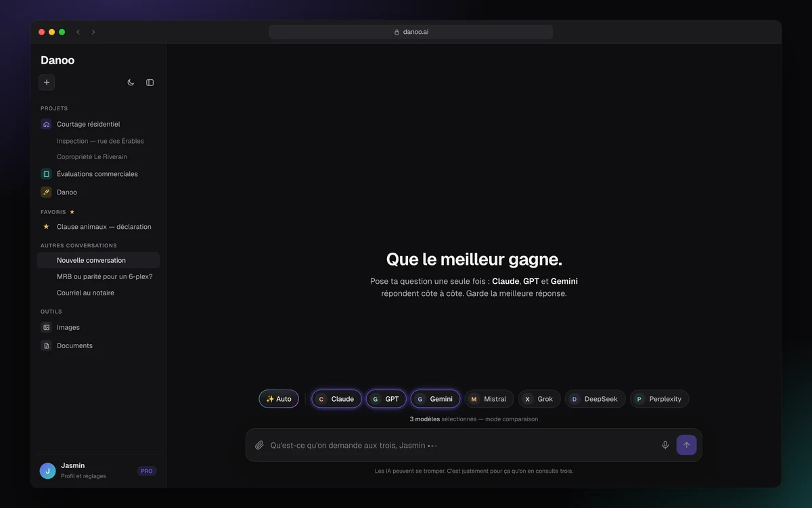Click the Courtage résidentiel house icon
The image size is (812, 508).
coord(46,124)
